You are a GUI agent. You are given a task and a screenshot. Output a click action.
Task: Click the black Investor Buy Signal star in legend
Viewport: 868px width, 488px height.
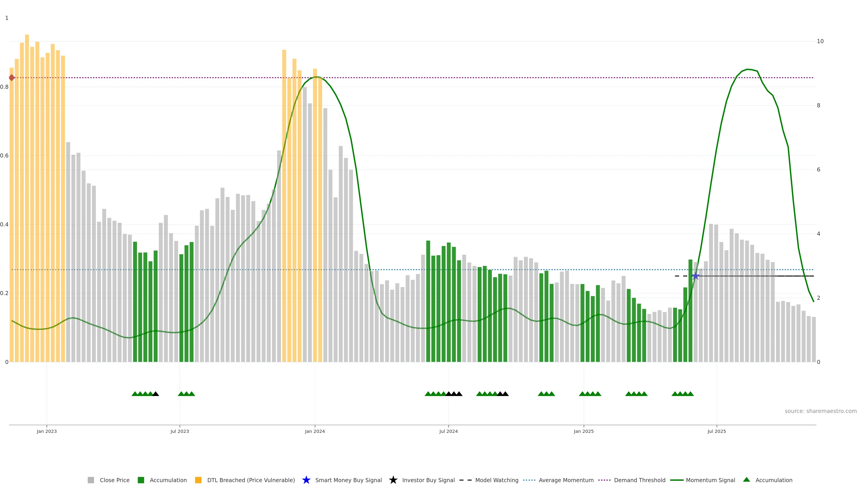pyautogui.click(x=393, y=480)
